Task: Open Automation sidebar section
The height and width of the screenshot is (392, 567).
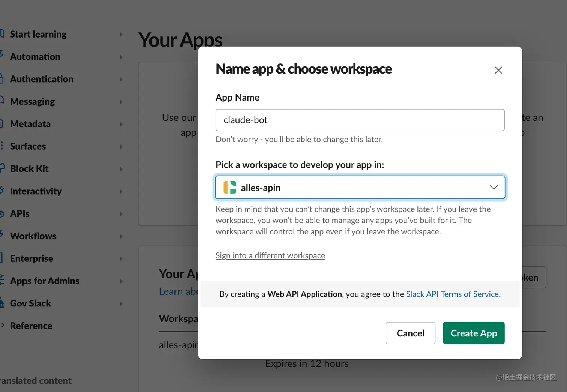Action: (x=35, y=57)
